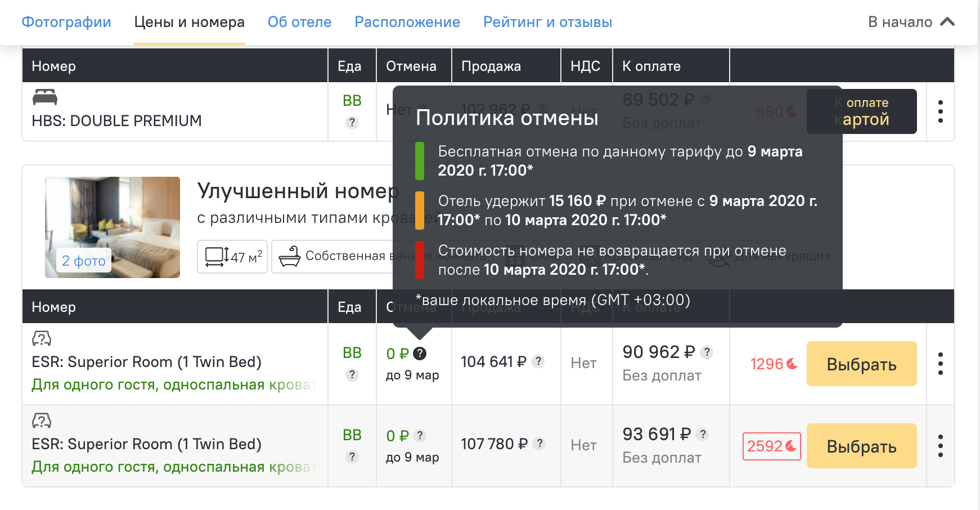Open the Рейтинг и отзывы tab

[x=547, y=22]
